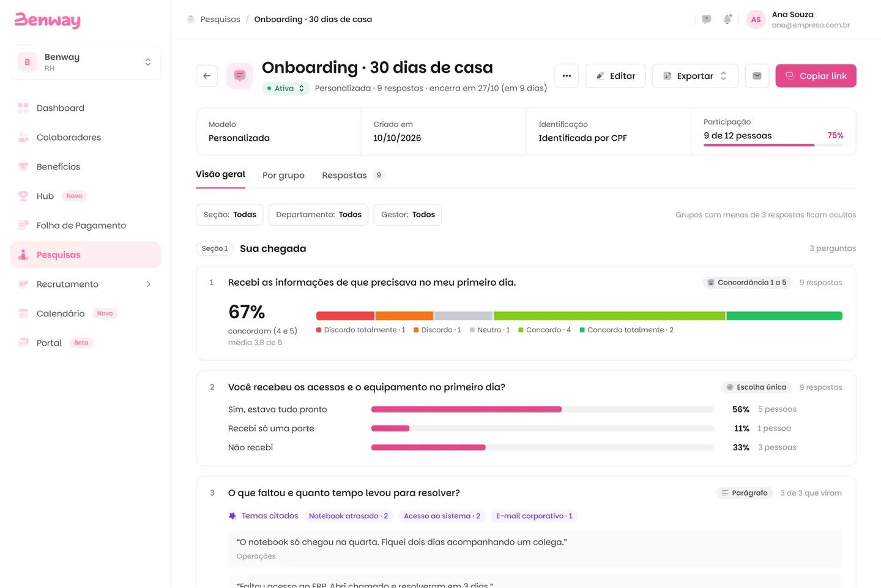881x588 pixels.
Task: Open the Respostas tab
Action: coord(353,175)
